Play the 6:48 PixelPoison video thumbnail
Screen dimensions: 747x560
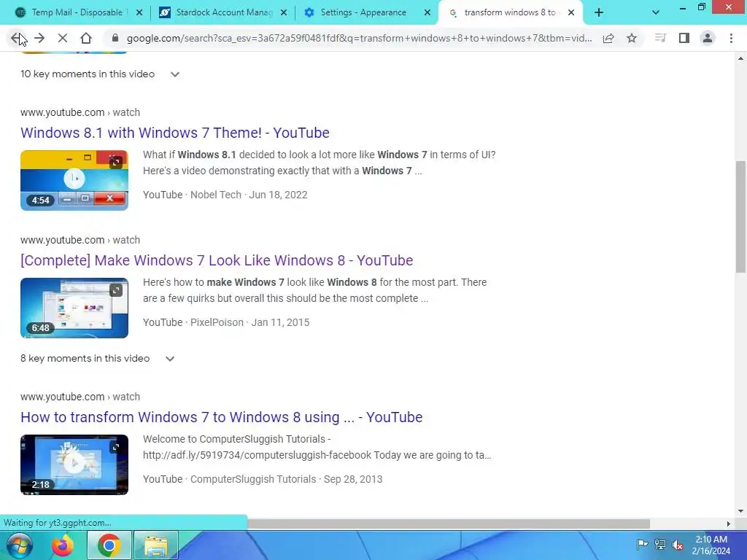pos(74,308)
